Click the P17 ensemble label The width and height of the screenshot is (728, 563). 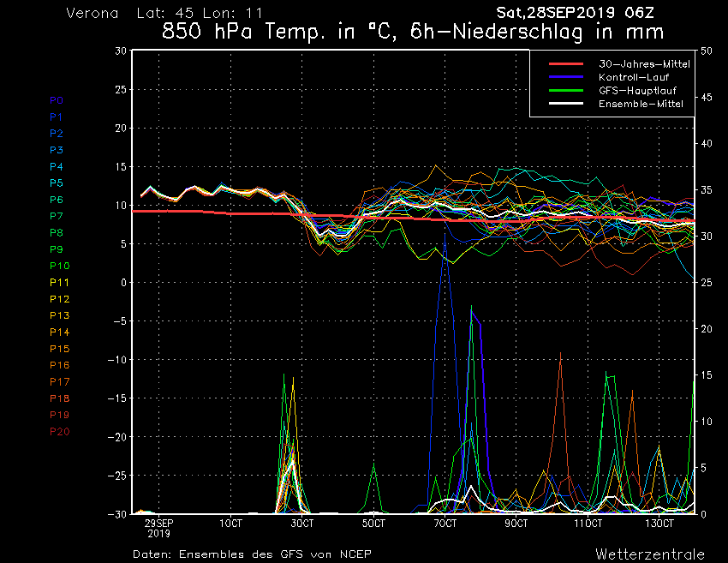click(59, 382)
